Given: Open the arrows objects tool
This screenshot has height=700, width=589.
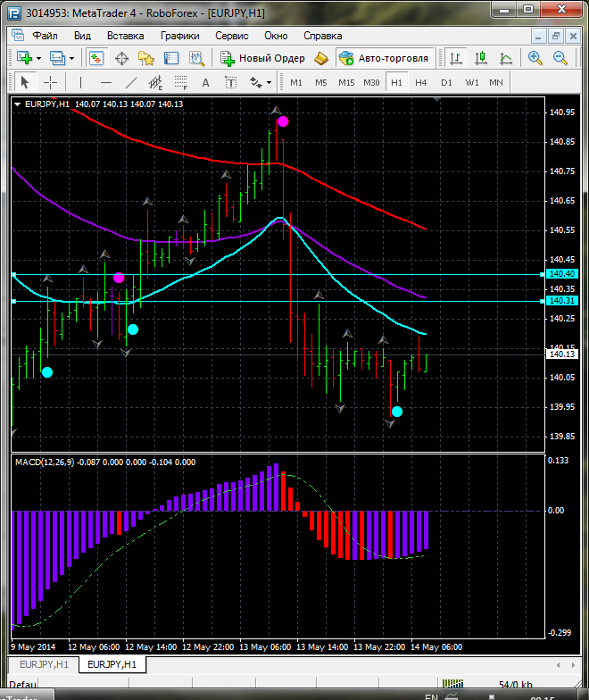Looking at the screenshot, I should pos(255,82).
